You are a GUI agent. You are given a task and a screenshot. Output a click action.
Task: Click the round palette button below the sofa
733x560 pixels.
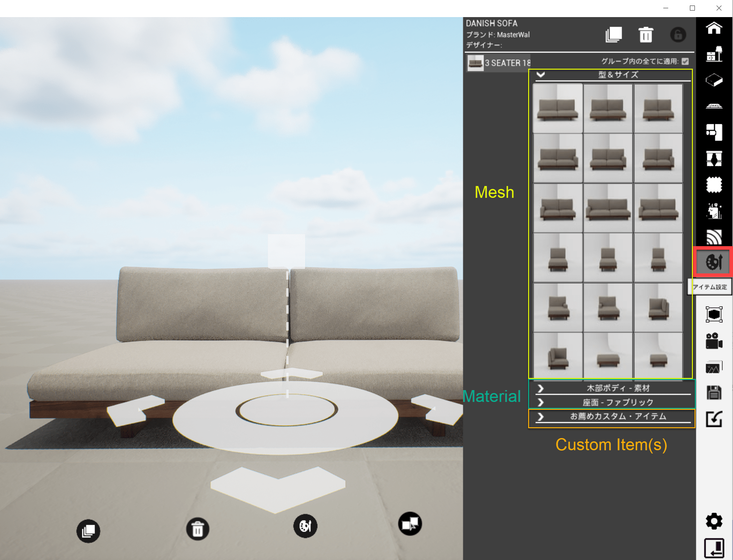point(305,526)
